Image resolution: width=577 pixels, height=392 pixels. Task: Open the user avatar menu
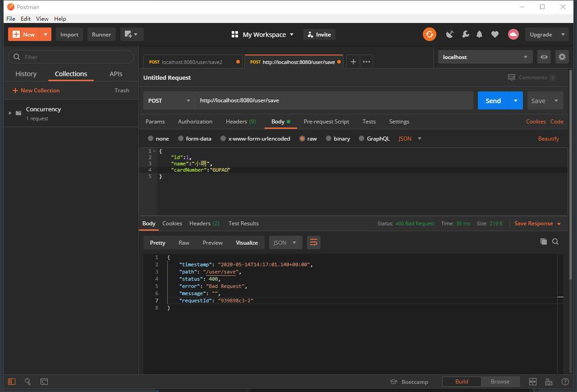tap(513, 34)
